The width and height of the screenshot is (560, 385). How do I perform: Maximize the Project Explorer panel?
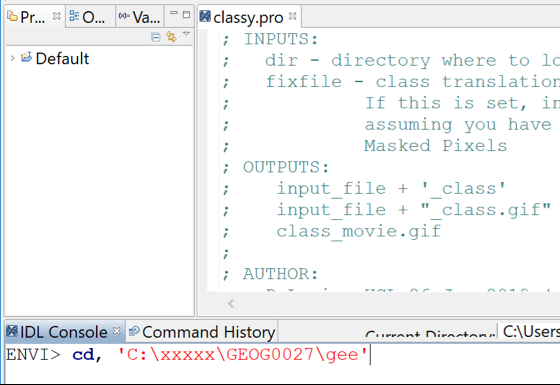click(x=186, y=15)
